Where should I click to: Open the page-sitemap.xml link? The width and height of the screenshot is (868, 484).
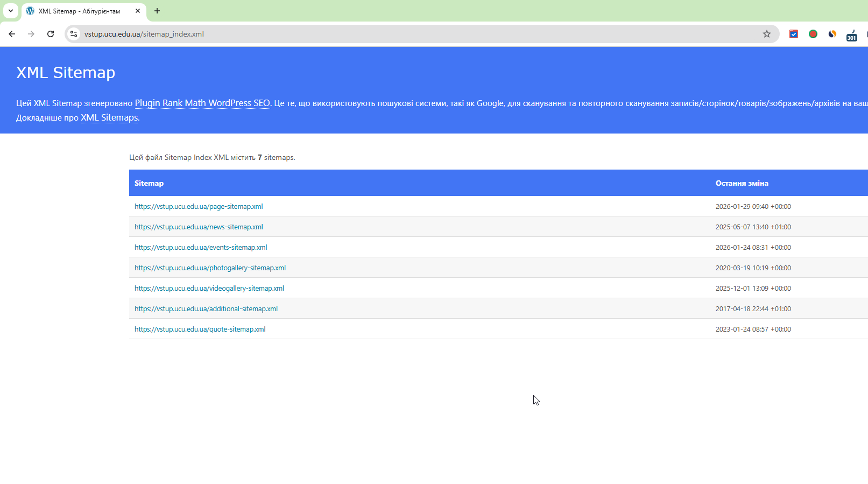tap(199, 206)
